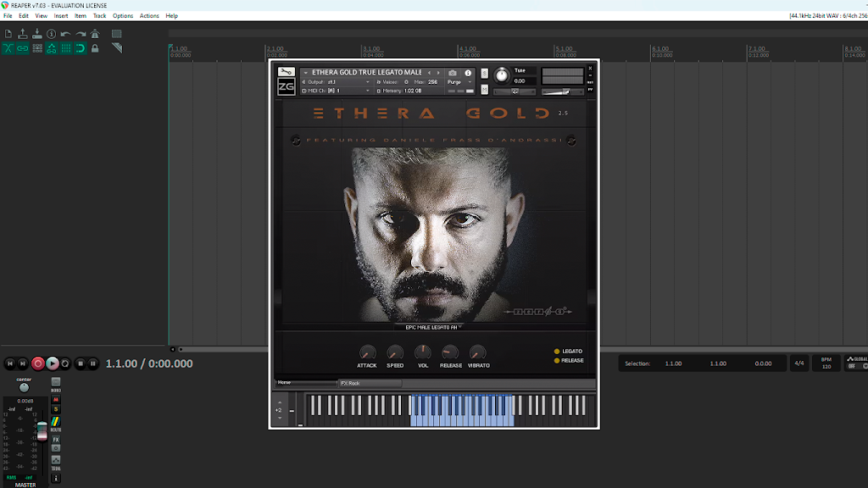Click the diagonal ruler toolbar icon
The width and height of the screenshot is (868, 488).
pyautogui.click(x=117, y=48)
